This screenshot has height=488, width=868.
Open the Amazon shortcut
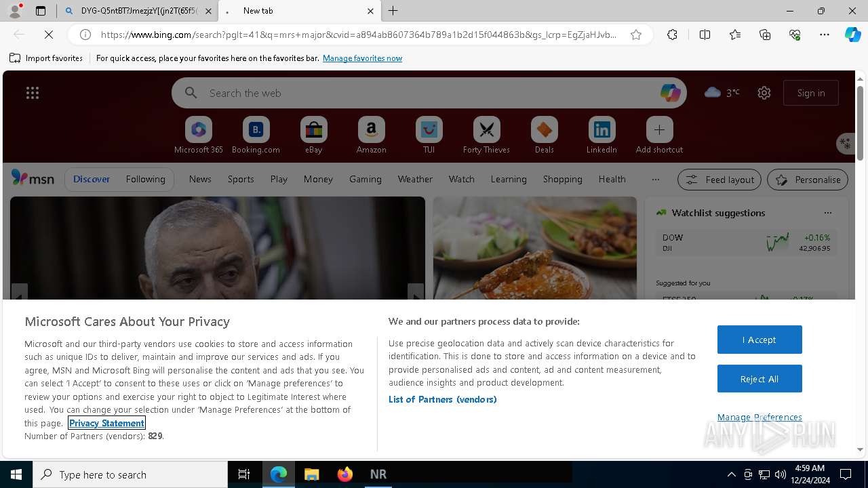click(371, 135)
